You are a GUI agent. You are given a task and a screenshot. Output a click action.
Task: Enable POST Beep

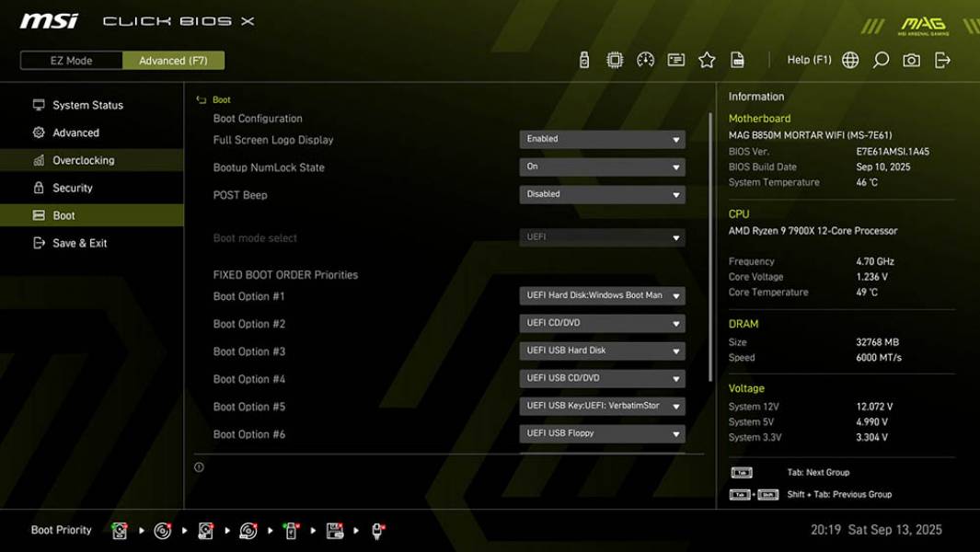coord(602,194)
